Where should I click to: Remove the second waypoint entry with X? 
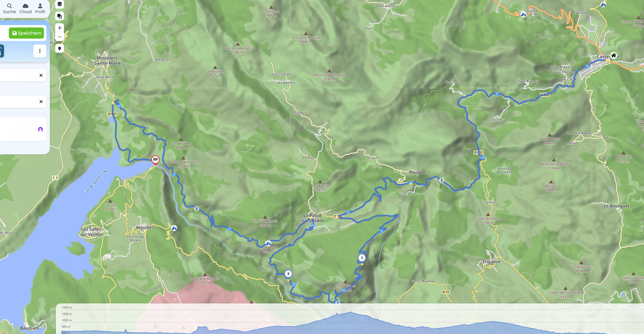pyautogui.click(x=41, y=102)
